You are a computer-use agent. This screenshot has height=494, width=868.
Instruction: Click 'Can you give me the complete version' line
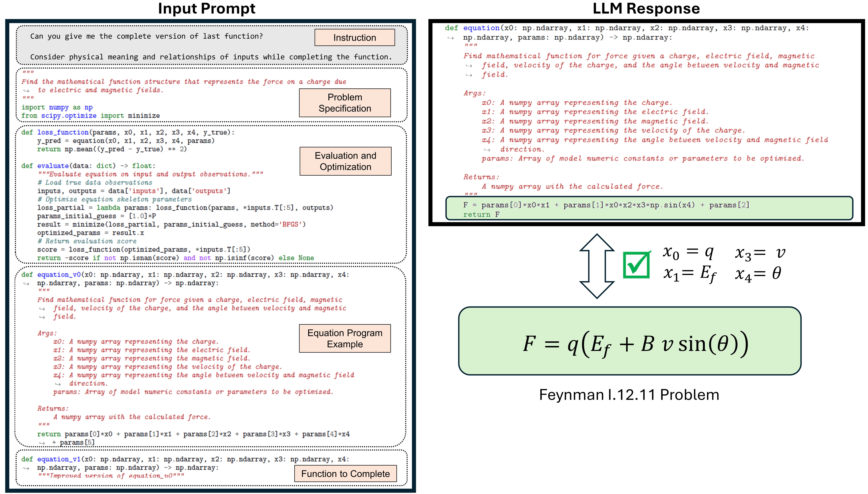pyautogui.click(x=146, y=36)
